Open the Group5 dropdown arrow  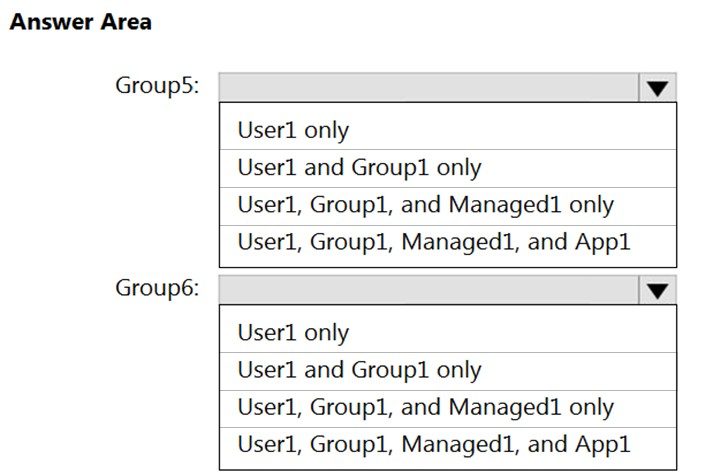[x=656, y=87]
